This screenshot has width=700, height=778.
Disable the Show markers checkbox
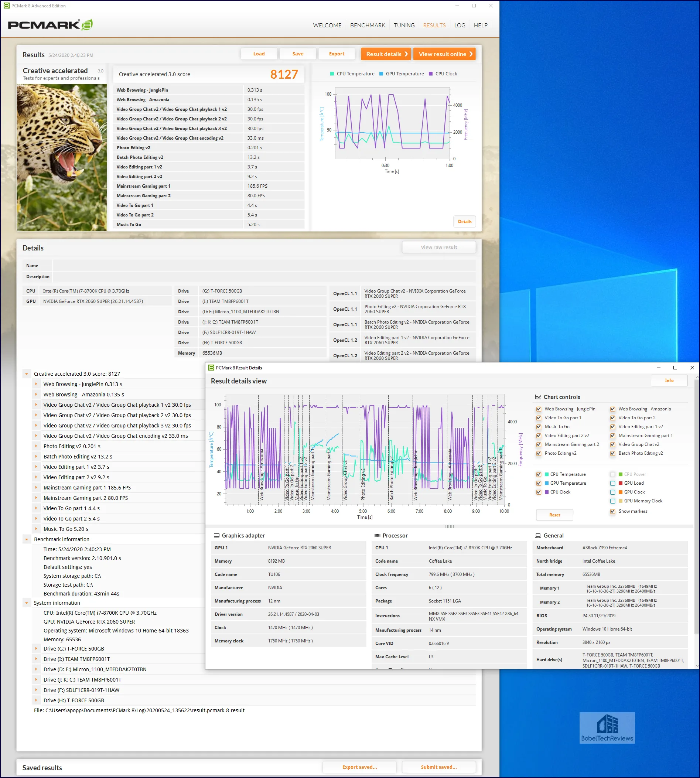pos(613,511)
